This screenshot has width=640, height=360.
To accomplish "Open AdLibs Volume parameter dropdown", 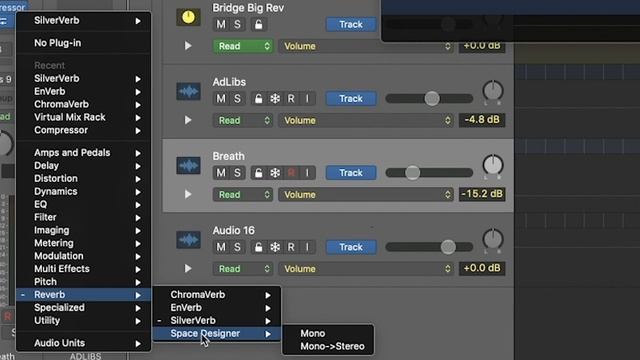I will click(x=366, y=120).
